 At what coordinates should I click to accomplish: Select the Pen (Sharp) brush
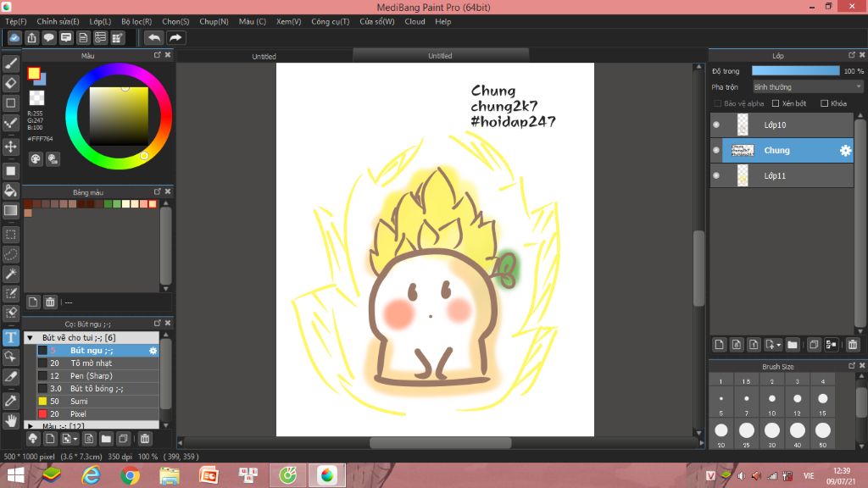pyautogui.click(x=97, y=375)
